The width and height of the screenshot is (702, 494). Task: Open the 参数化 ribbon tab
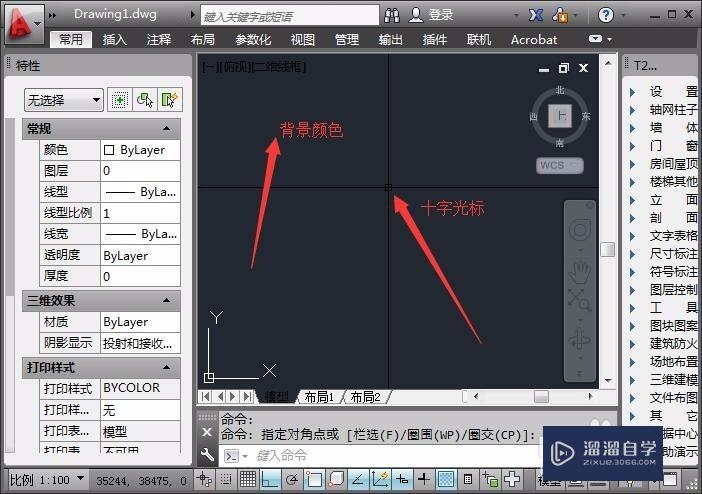click(x=253, y=39)
